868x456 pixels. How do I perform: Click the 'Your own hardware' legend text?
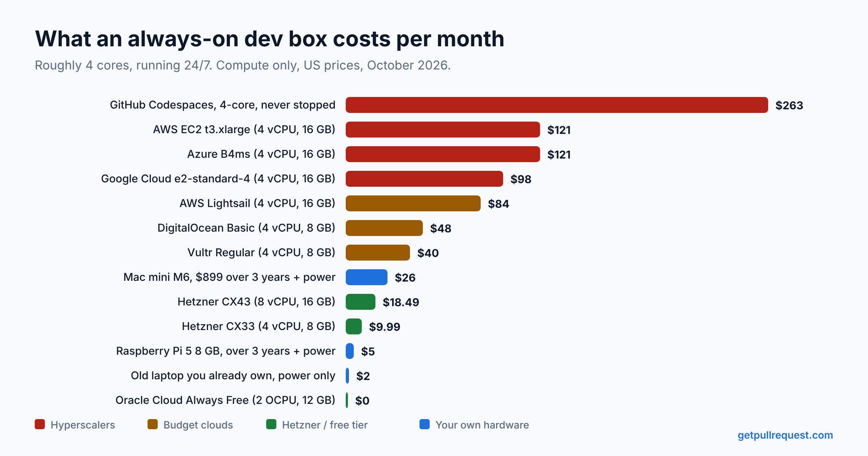(x=482, y=425)
